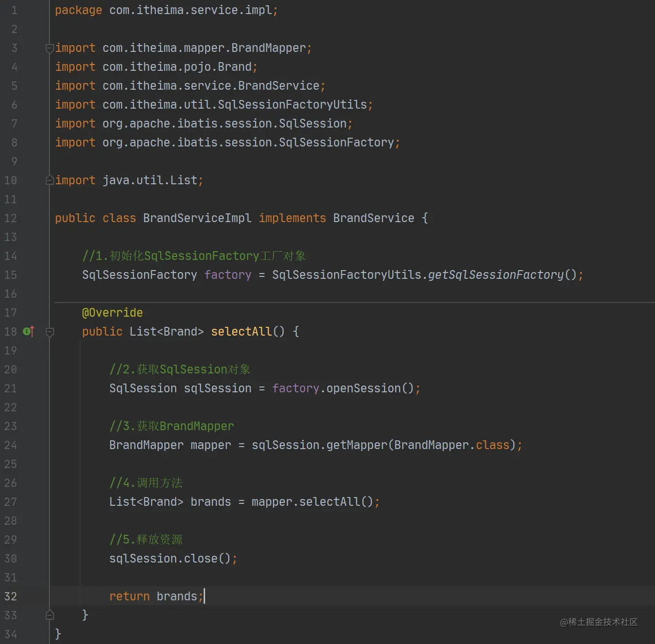Viewport: 655px width, 644px height.
Task: Click 'class' keyword in BrandMapper.class
Action: pos(493,445)
